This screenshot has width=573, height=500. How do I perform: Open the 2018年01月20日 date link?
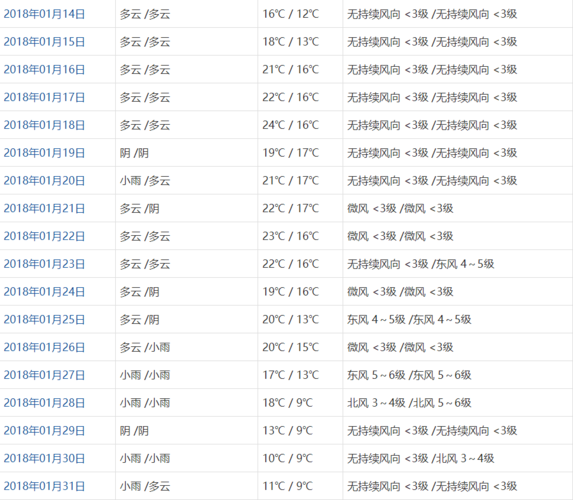click(44, 181)
